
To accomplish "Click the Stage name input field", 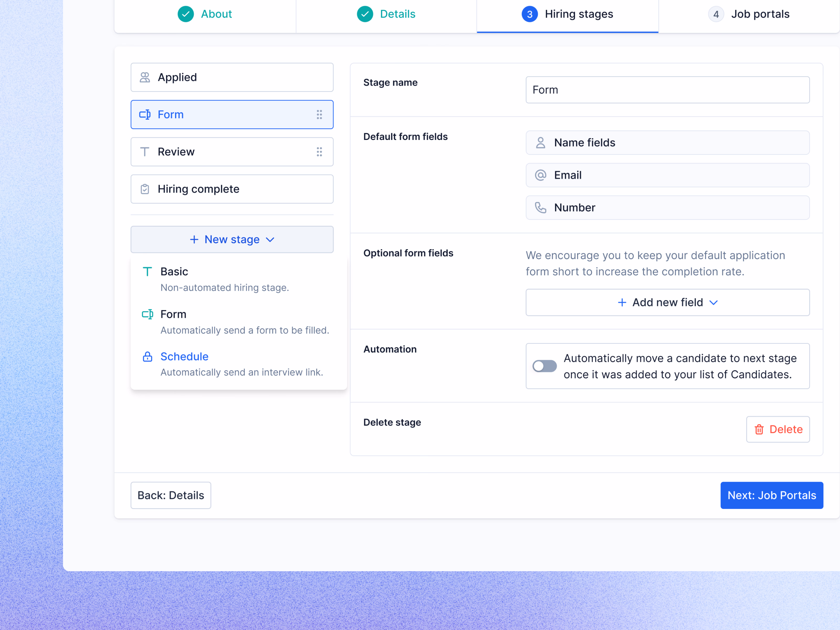I will [668, 90].
